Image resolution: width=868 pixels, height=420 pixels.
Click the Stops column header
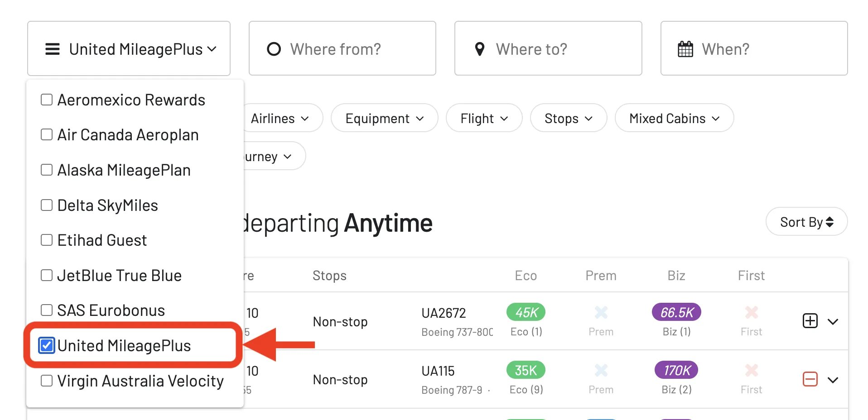click(x=329, y=276)
